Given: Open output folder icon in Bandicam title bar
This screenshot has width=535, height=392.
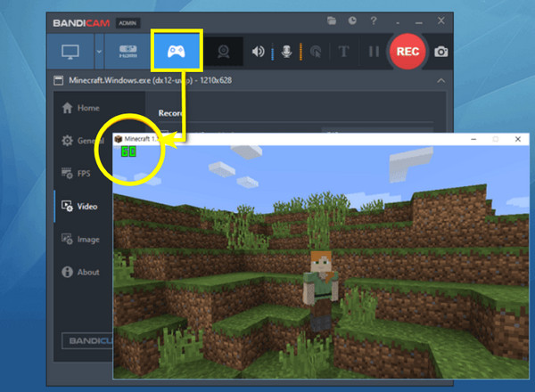Looking at the screenshot, I should (x=332, y=20).
